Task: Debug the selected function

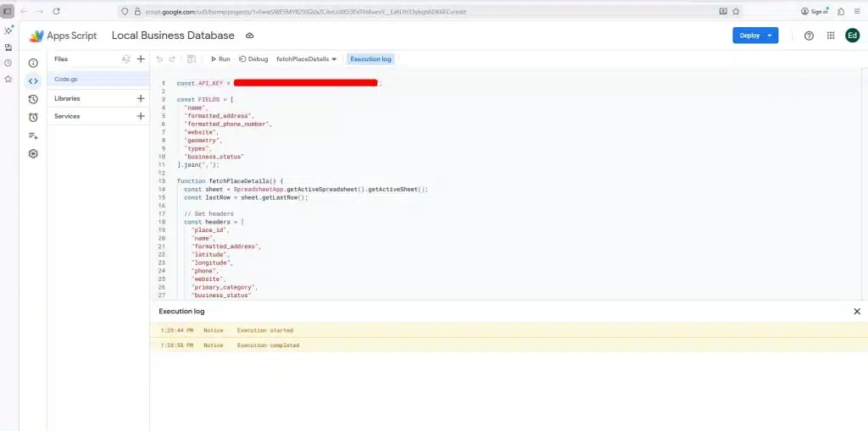Action: [x=253, y=58]
